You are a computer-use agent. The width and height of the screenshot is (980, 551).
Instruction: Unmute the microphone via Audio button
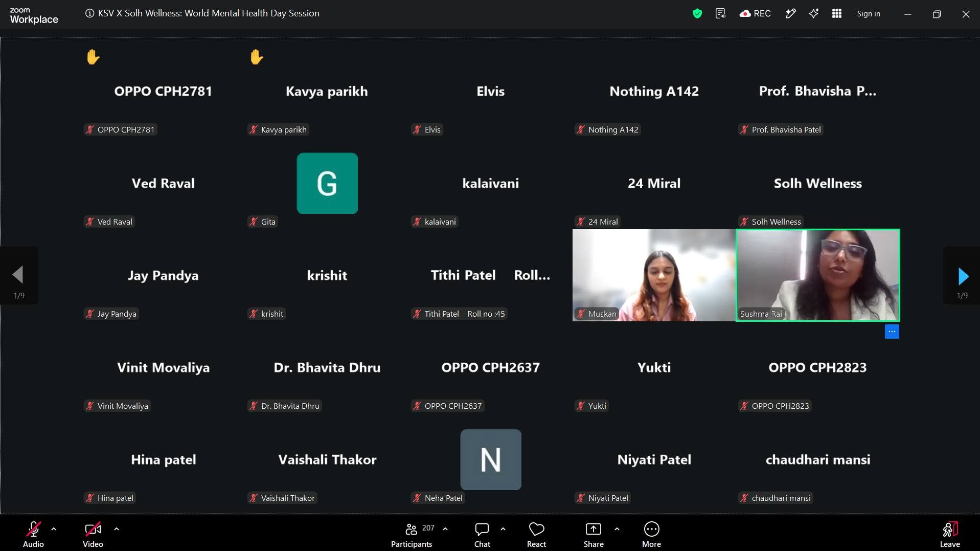pos(33,534)
